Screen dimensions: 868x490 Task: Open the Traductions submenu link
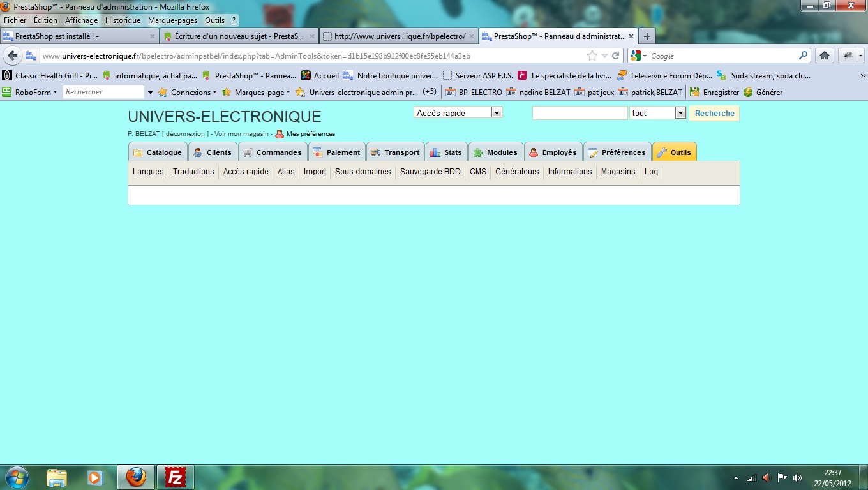point(193,172)
